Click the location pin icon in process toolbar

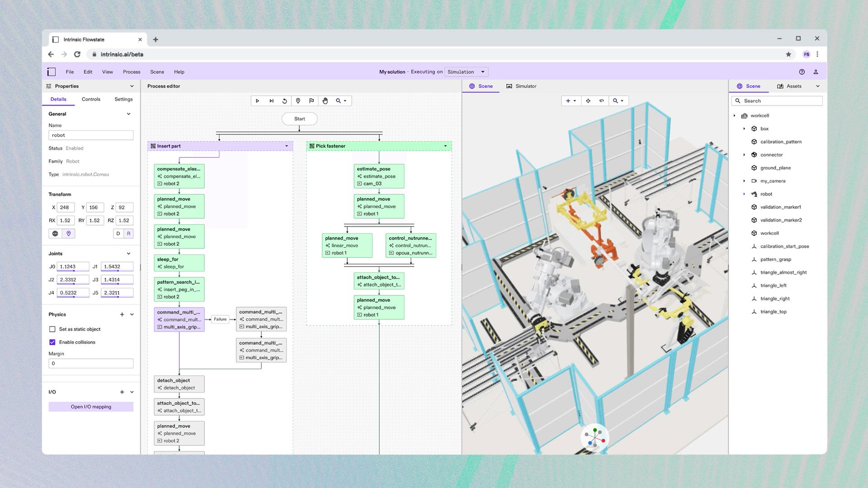(x=298, y=101)
